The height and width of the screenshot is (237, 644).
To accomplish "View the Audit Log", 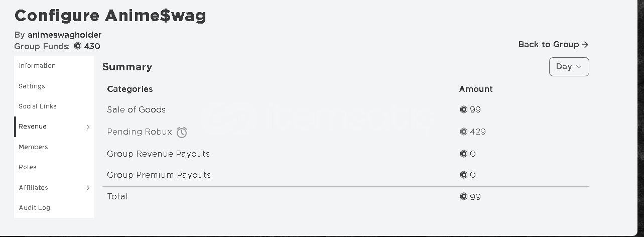I will click(x=34, y=208).
